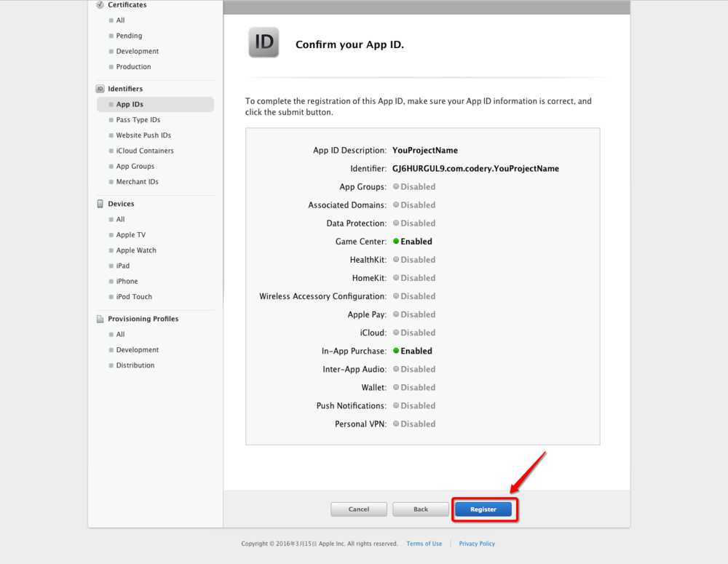Screen dimensions: 728x564
Task: Open iPod Touch devices
Action: coord(134,297)
